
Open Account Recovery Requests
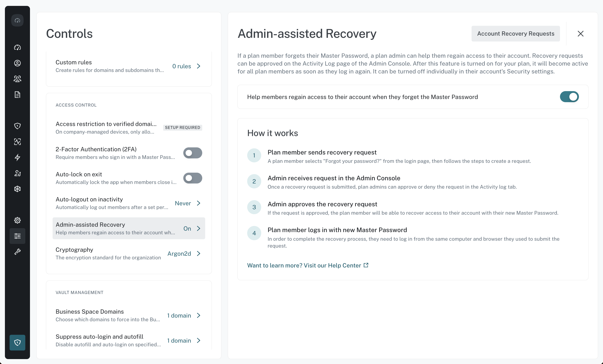516,34
